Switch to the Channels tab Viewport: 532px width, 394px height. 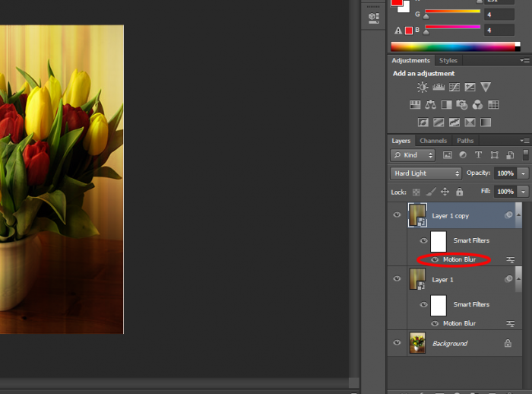point(433,141)
